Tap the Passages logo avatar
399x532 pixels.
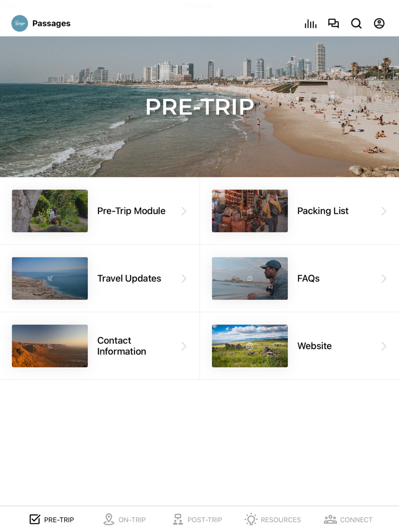20,24
